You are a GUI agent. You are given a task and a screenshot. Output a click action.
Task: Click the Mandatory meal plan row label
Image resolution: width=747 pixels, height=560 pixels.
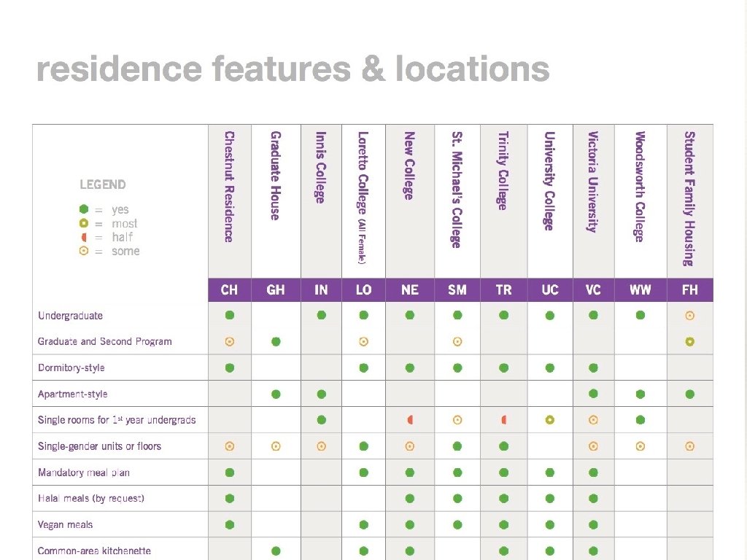[84, 472]
